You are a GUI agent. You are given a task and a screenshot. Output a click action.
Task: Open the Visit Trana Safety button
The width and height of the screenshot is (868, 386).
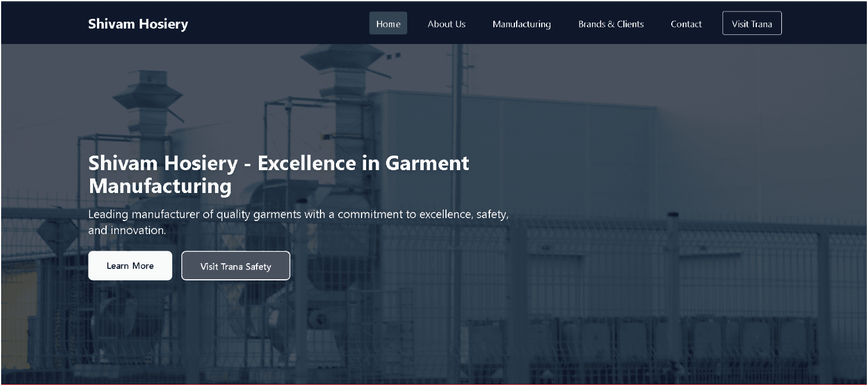tap(236, 266)
